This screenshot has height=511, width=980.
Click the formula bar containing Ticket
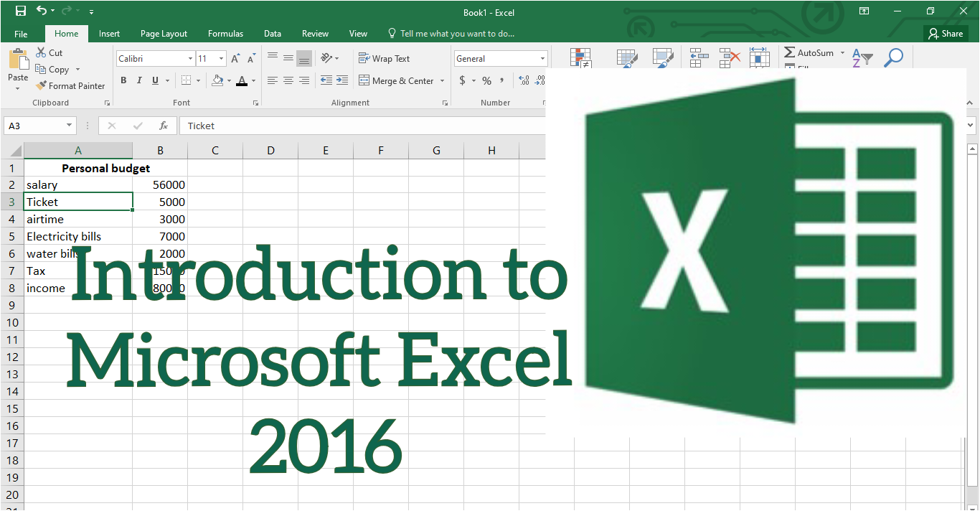tap(359, 126)
